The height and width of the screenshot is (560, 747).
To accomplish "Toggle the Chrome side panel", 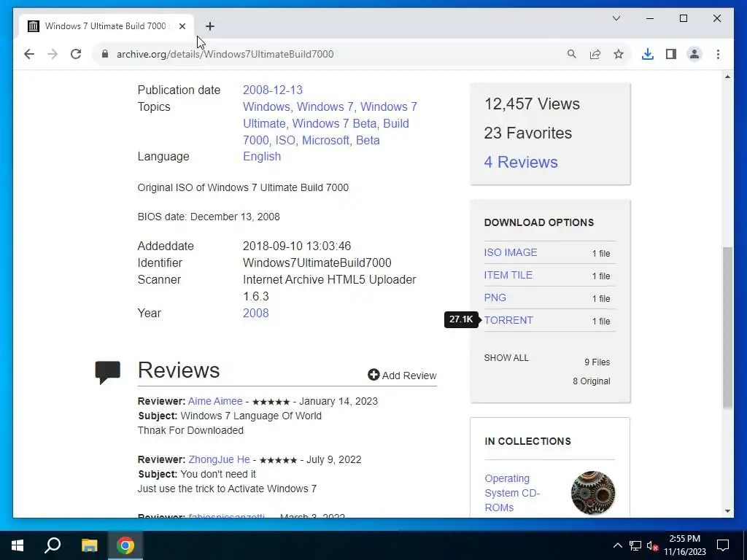I will click(x=671, y=54).
